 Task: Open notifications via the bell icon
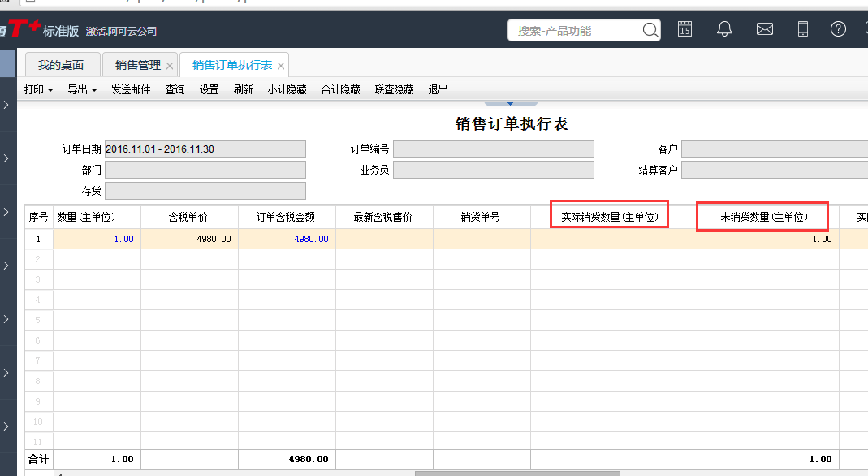(x=724, y=29)
